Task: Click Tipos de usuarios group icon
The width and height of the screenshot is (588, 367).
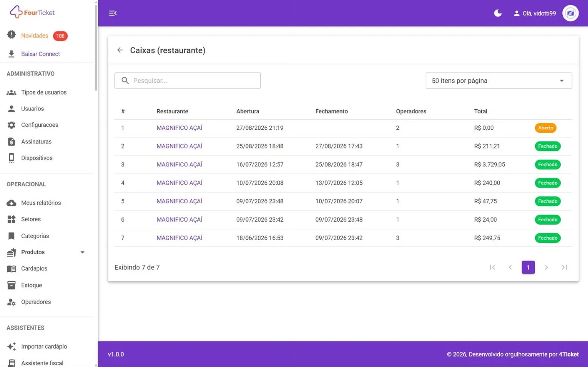Action: [11, 92]
